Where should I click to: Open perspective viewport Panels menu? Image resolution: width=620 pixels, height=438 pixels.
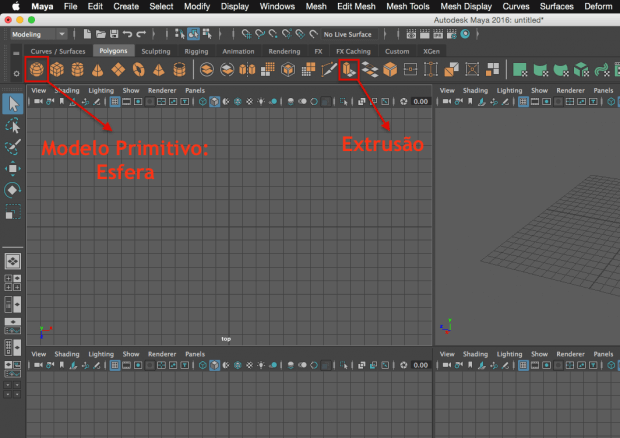pos(603,91)
